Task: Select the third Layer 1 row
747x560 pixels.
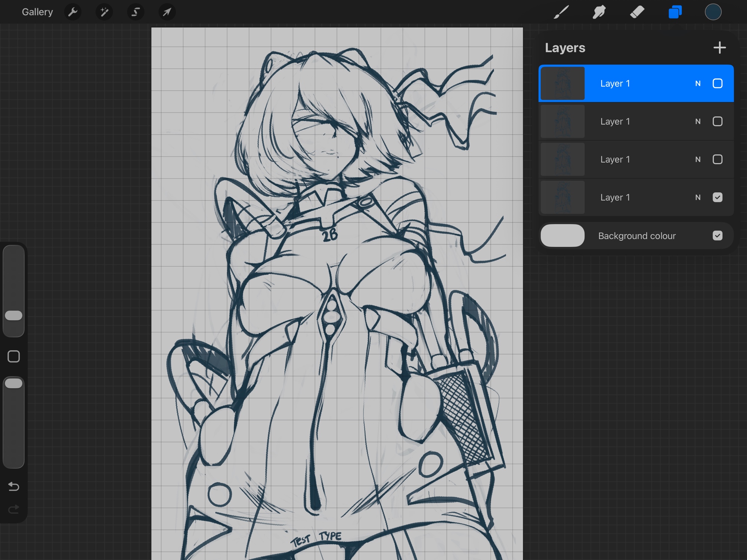Action: click(x=635, y=159)
